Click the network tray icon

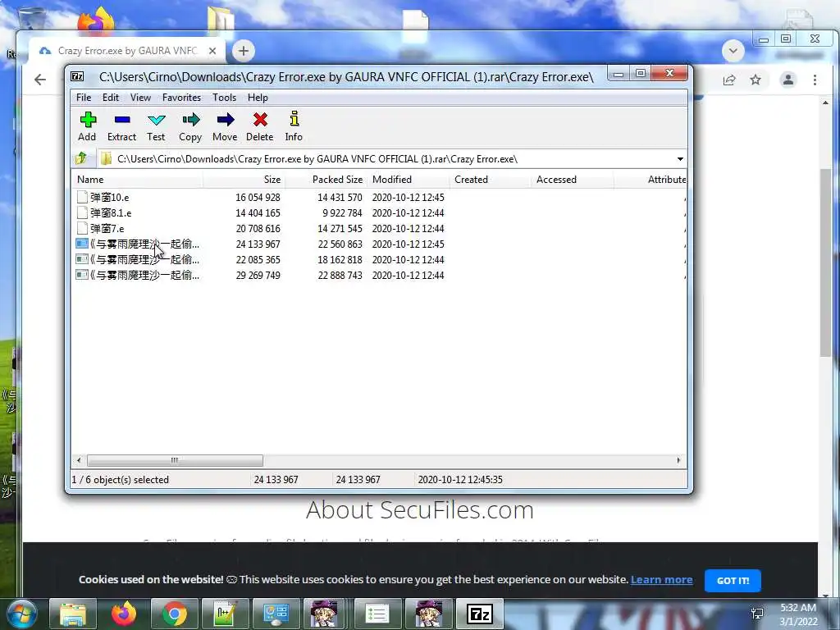point(757,614)
